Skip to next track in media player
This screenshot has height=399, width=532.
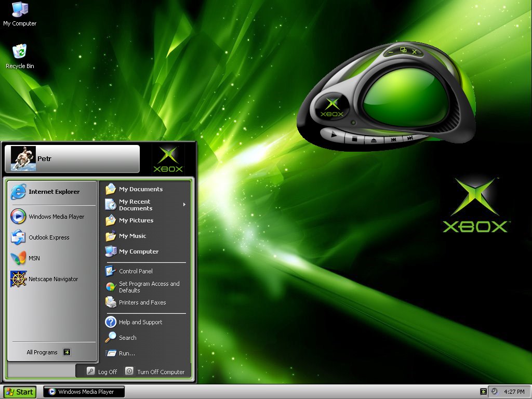pos(410,138)
